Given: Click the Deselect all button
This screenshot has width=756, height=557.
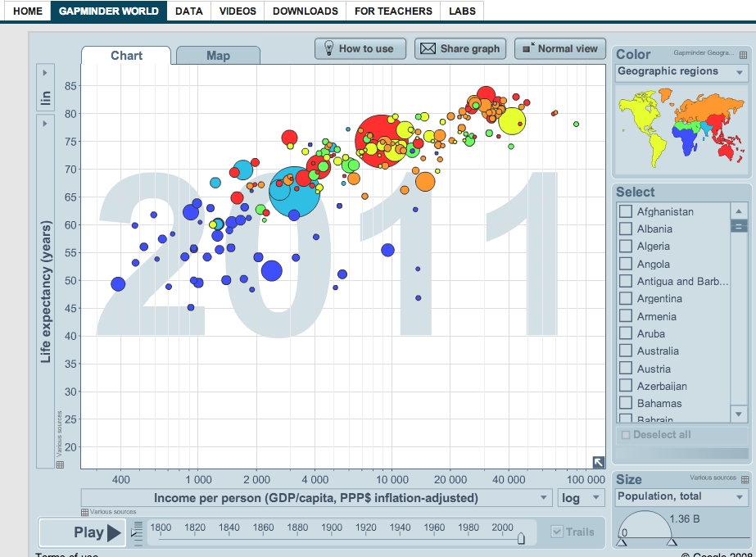Looking at the screenshot, I should (681, 435).
